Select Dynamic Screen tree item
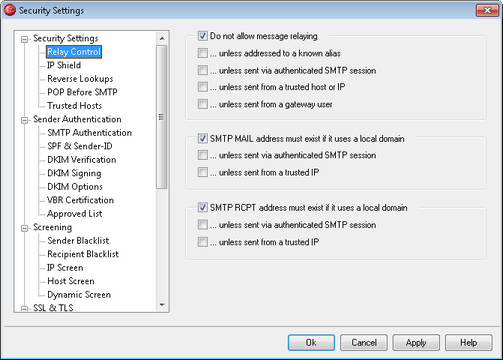Viewport: 503px width, 360px height. coord(79,295)
